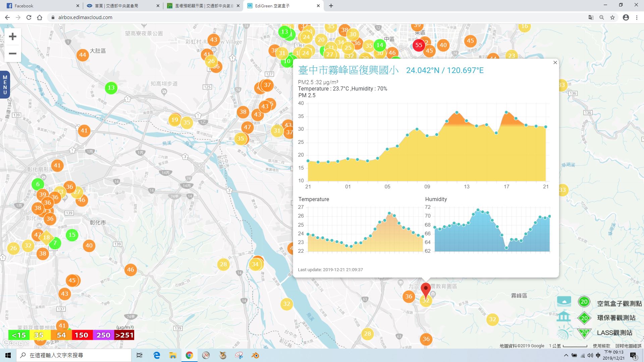
Task: Open Task View on taskbar
Action: (x=140, y=355)
